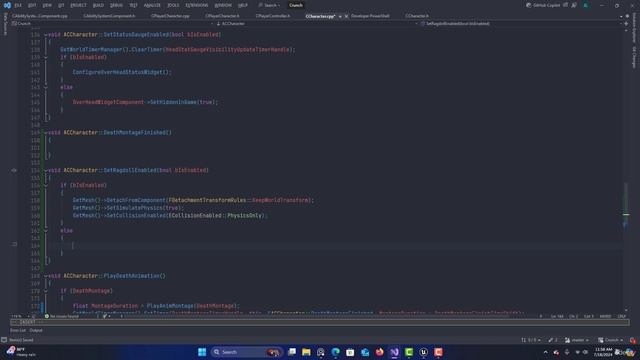Open the document tab overflow dropdown
Screen dimensions: 640x360
coord(621,16)
